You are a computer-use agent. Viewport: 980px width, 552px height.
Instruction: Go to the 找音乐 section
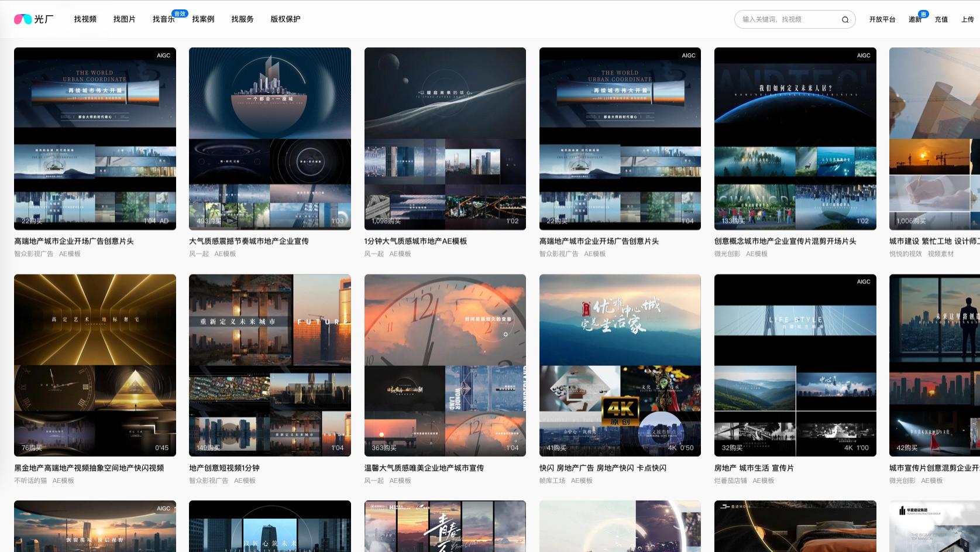click(163, 19)
